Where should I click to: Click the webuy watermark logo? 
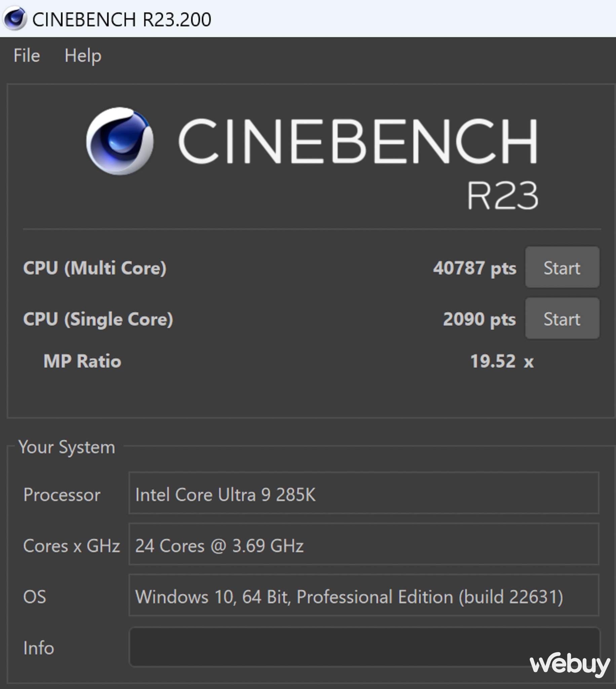(570, 665)
